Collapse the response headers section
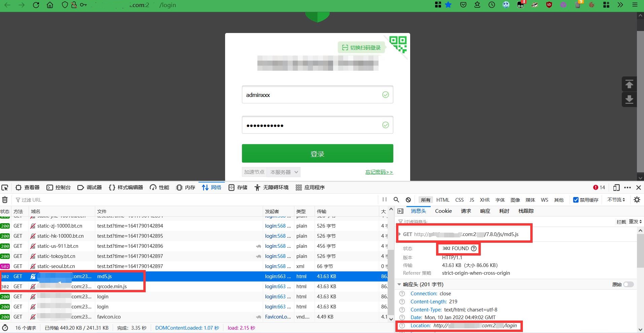644x333 pixels. coord(399,285)
